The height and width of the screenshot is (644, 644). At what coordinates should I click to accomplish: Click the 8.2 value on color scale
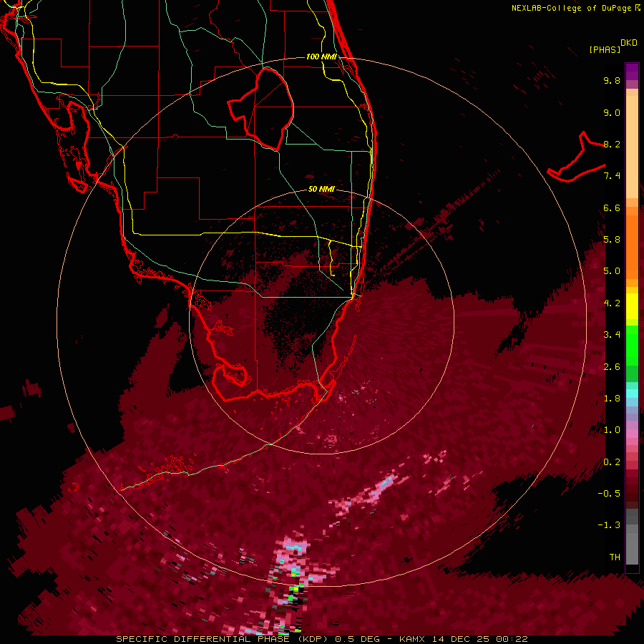click(x=612, y=144)
